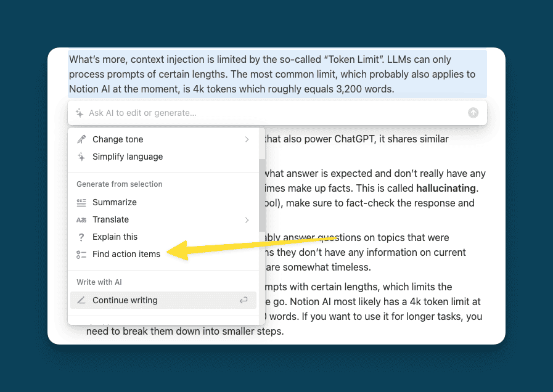Click the Summarize lines icon
The height and width of the screenshot is (392, 553).
81,202
